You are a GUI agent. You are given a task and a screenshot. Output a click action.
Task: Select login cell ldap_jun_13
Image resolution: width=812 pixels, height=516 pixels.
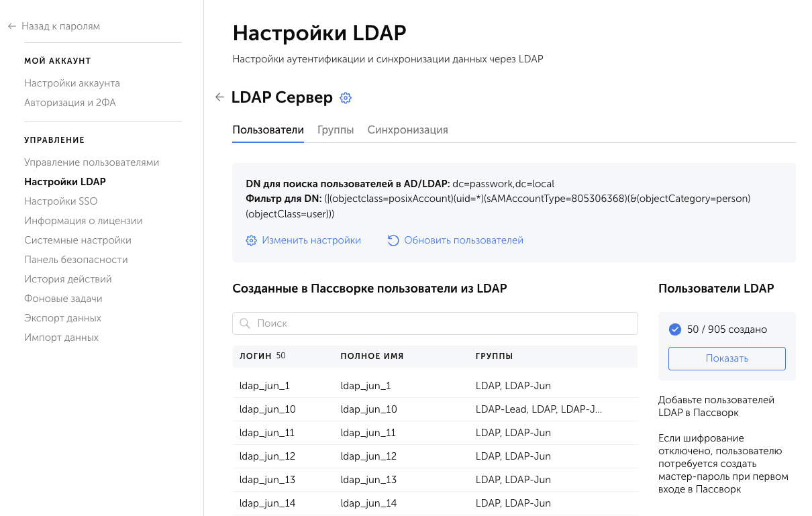click(x=267, y=480)
